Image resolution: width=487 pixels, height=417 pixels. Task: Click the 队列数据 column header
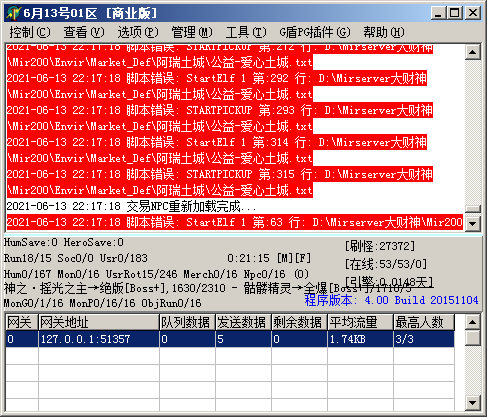(187, 322)
